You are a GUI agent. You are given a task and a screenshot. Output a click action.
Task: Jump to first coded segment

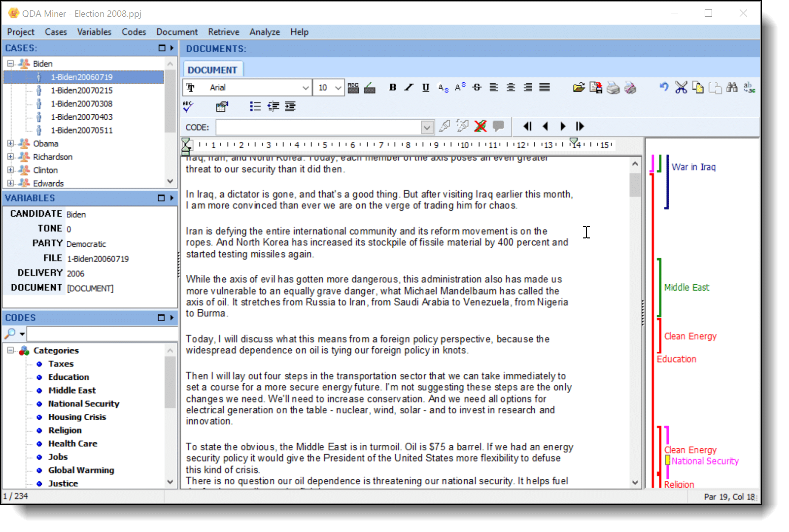point(527,127)
